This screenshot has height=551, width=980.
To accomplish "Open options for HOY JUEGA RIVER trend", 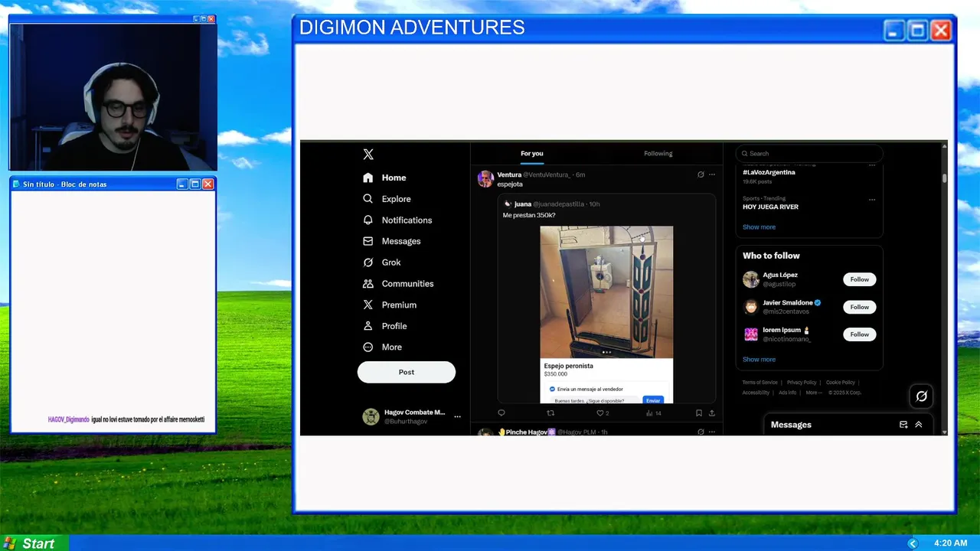I will tap(871, 200).
